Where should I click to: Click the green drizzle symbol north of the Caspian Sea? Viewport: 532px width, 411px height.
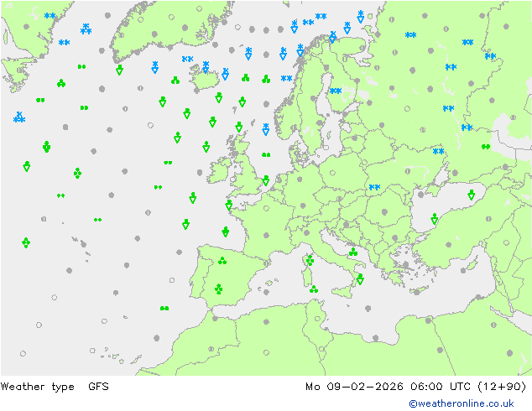[486, 147]
